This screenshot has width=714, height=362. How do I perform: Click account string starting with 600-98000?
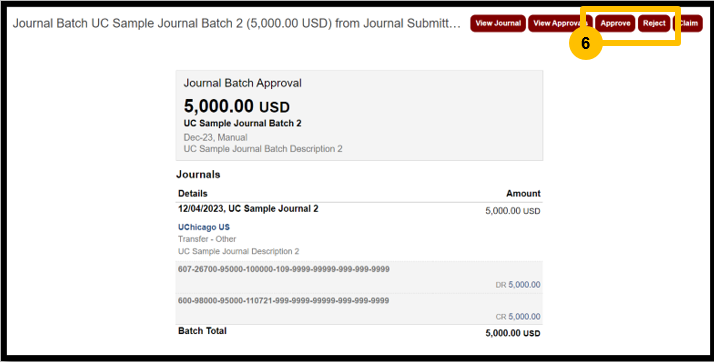click(x=283, y=301)
